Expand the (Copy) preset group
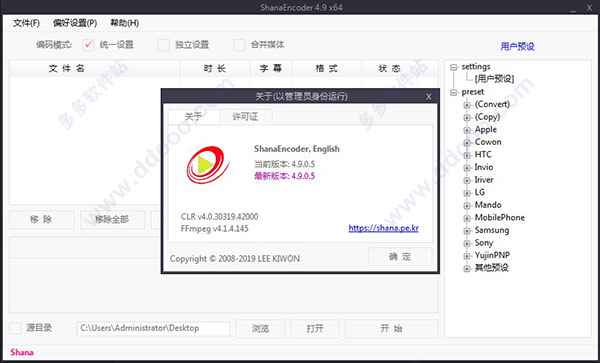Image resolution: width=600 pixels, height=363 pixels. tap(466, 118)
